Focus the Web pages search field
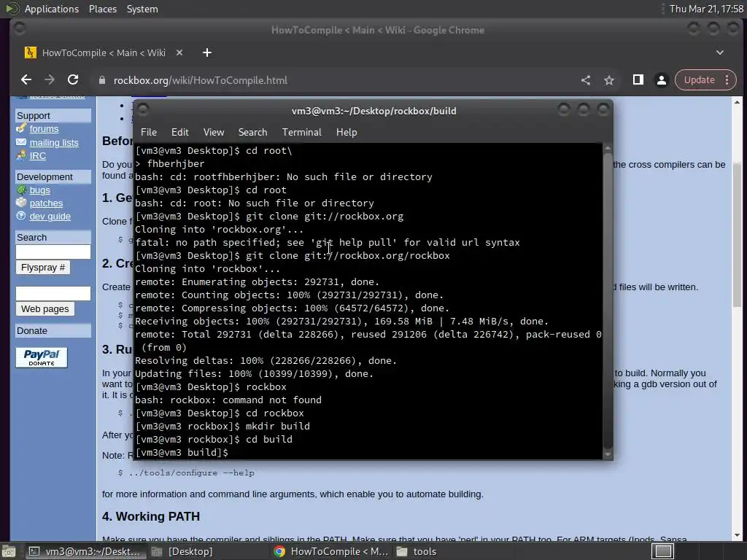Screen dimensions: 747x560 coord(53,293)
